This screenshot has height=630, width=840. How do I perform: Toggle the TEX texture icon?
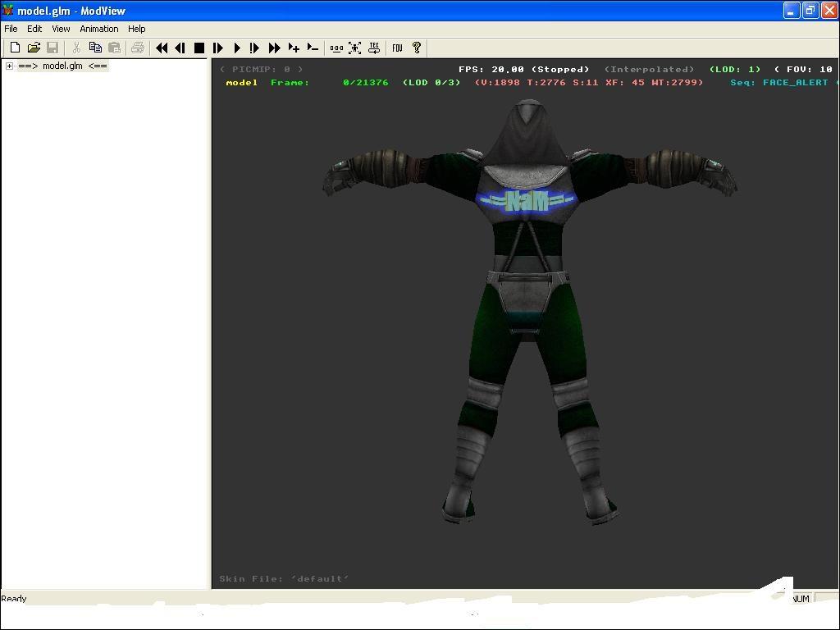(374, 48)
